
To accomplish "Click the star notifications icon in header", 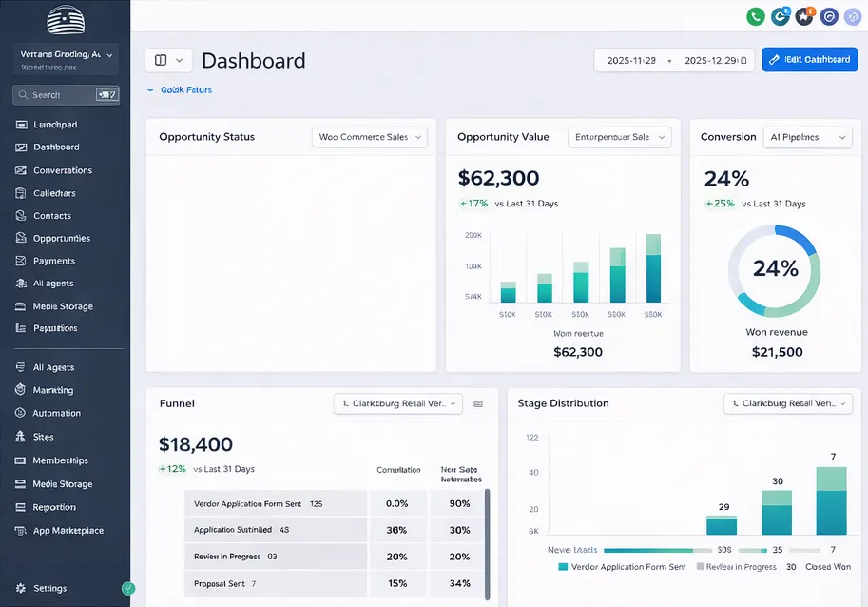I will coord(804,16).
